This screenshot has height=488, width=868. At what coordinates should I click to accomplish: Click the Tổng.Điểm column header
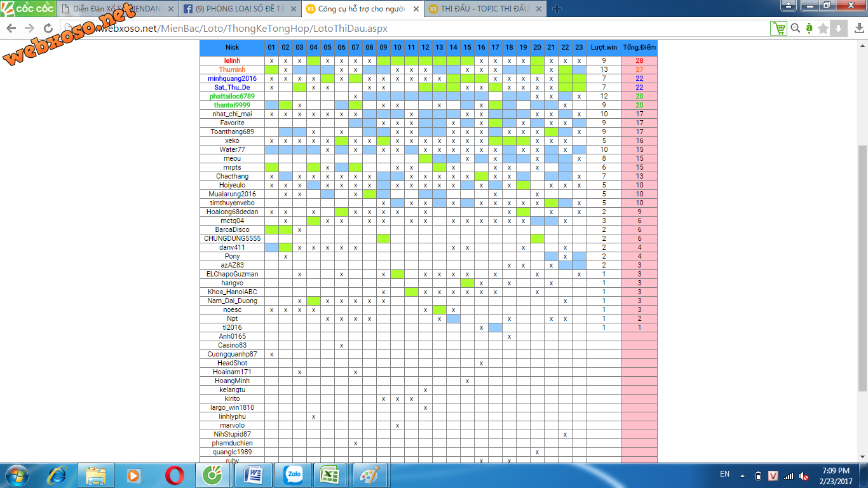tap(639, 48)
